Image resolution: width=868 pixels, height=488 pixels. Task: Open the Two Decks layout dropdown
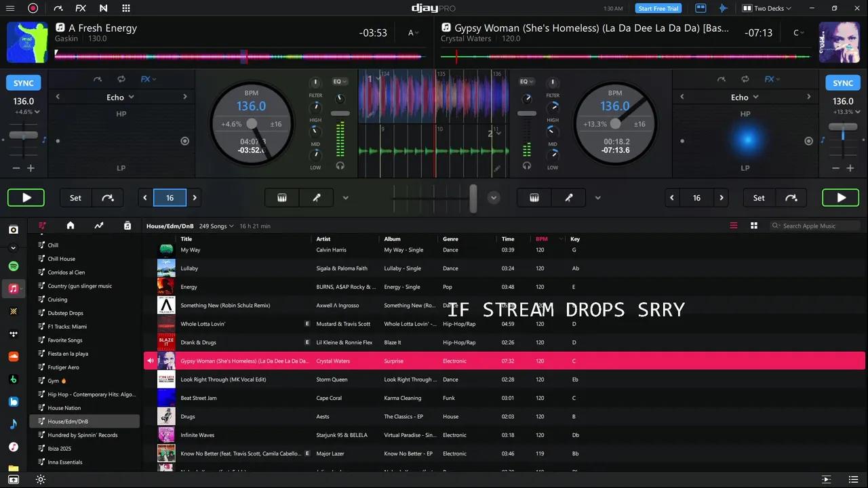[767, 8]
